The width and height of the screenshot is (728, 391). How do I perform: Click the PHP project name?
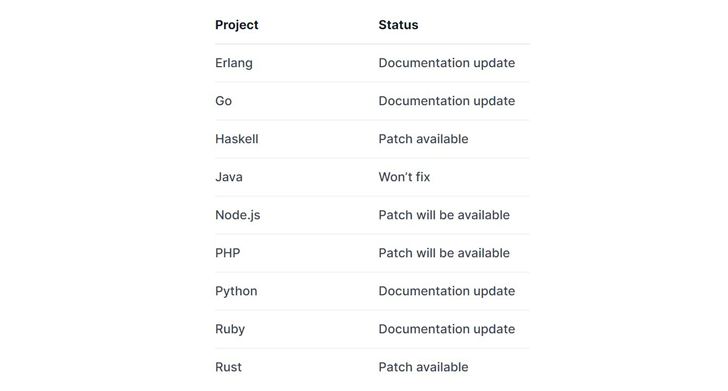tap(228, 253)
